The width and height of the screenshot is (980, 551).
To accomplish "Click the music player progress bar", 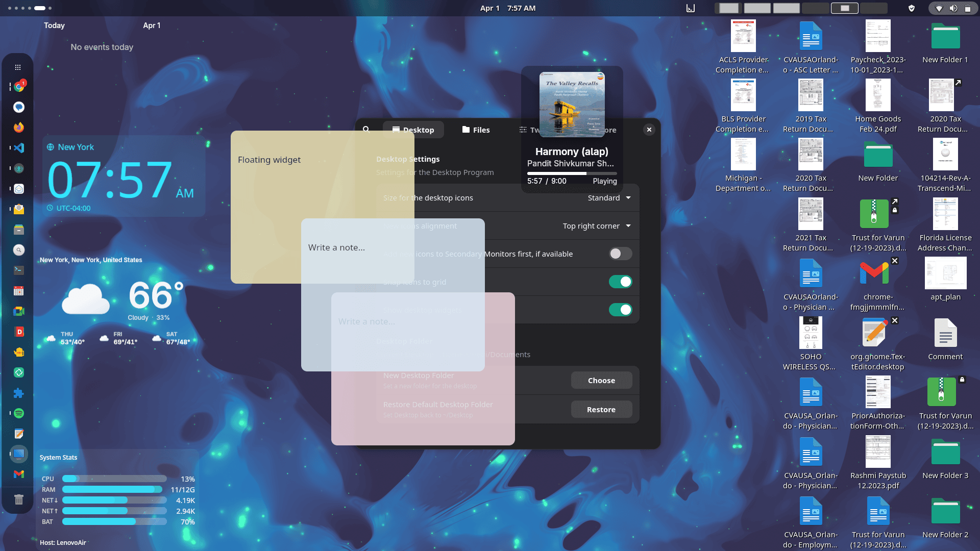I will 572,173.
